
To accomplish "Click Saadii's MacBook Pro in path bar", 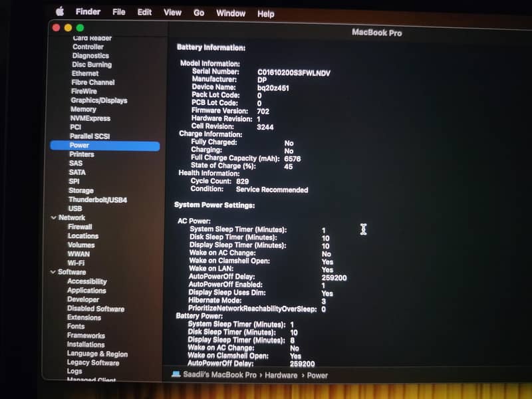I will [x=220, y=375].
